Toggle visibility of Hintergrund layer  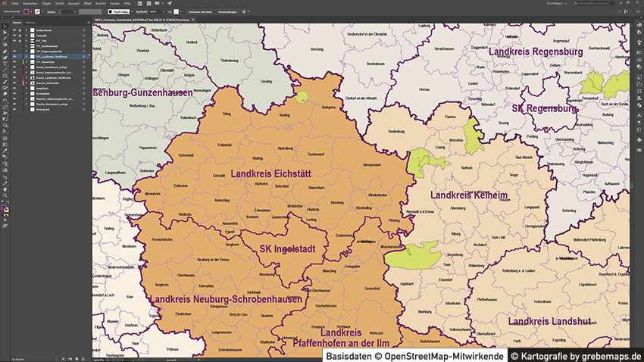(15, 109)
